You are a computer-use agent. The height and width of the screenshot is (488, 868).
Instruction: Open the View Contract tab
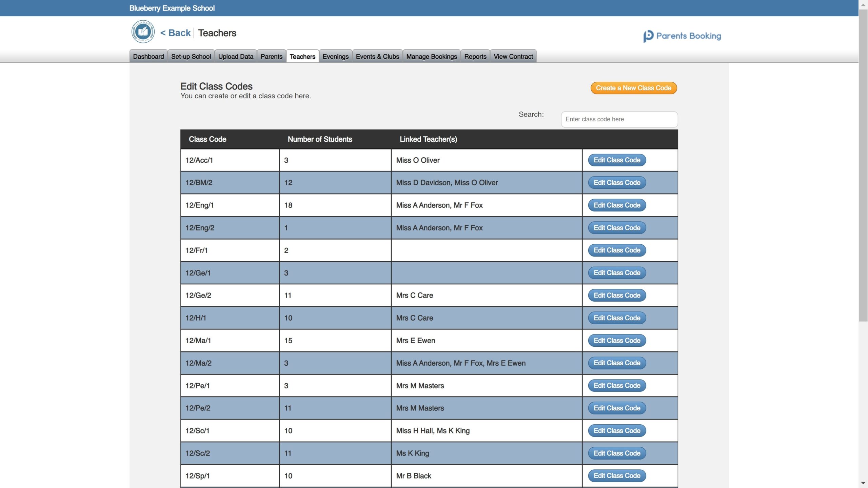pyautogui.click(x=513, y=56)
